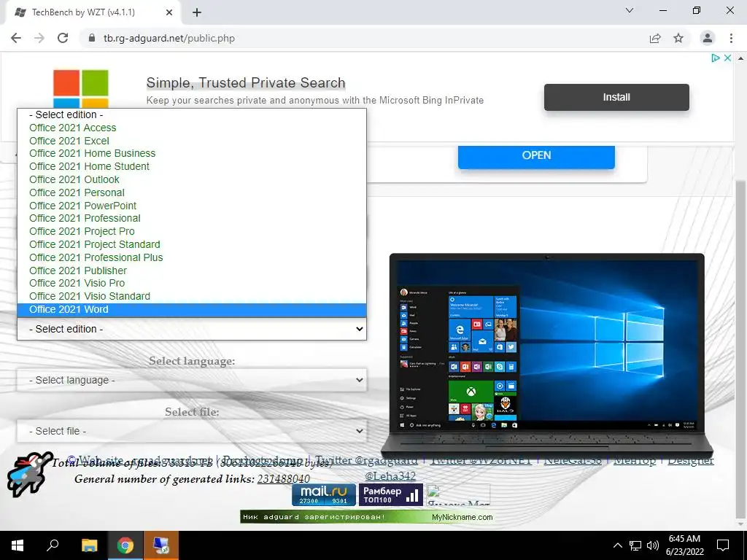The width and height of the screenshot is (747, 560).
Task: Click the ninja mascot icon
Action: click(x=28, y=474)
